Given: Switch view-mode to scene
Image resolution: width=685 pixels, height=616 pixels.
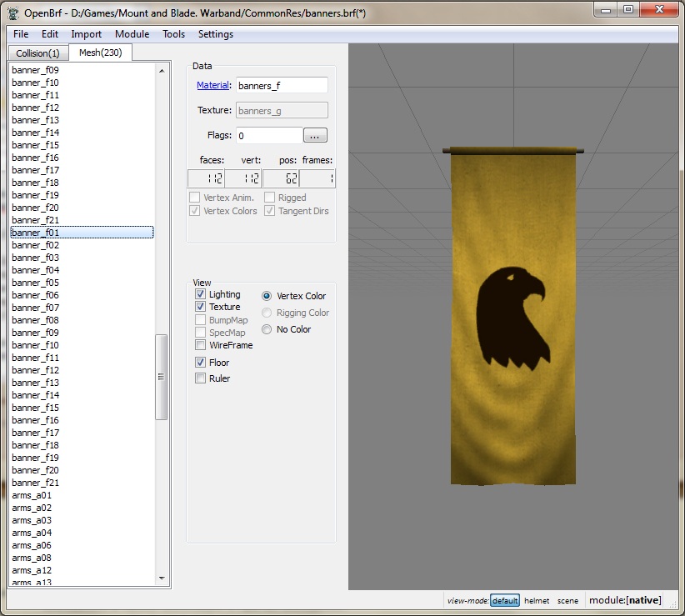Looking at the screenshot, I should point(567,601).
